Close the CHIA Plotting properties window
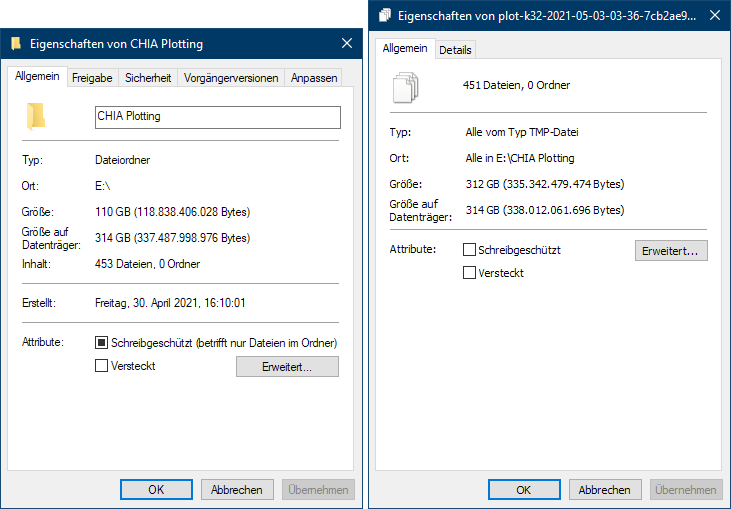 [347, 43]
